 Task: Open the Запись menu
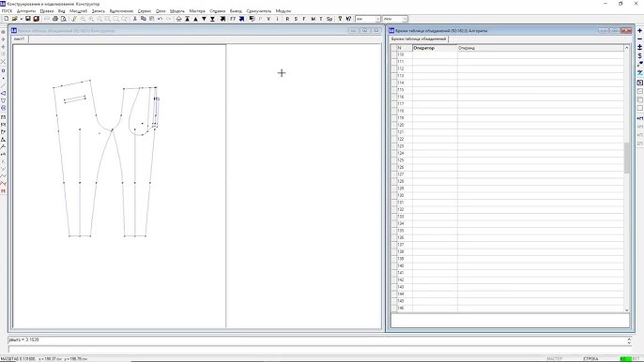(99, 11)
